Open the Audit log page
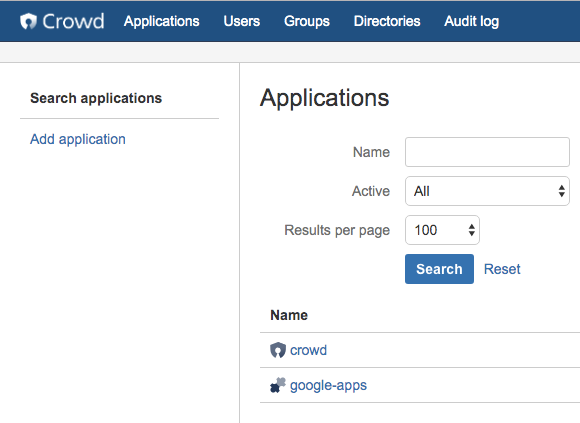This screenshot has width=580, height=423. coord(472,21)
